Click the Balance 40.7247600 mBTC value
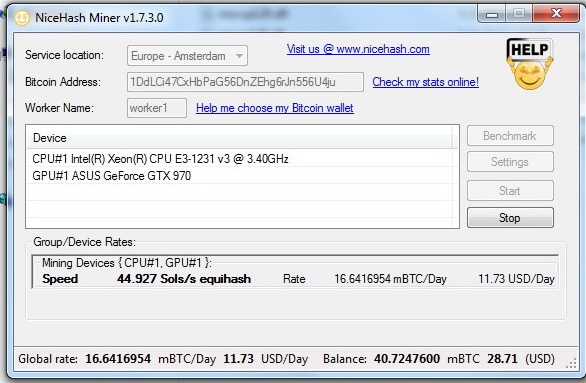The height and width of the screenshot is (383, 586). [407, 359]
